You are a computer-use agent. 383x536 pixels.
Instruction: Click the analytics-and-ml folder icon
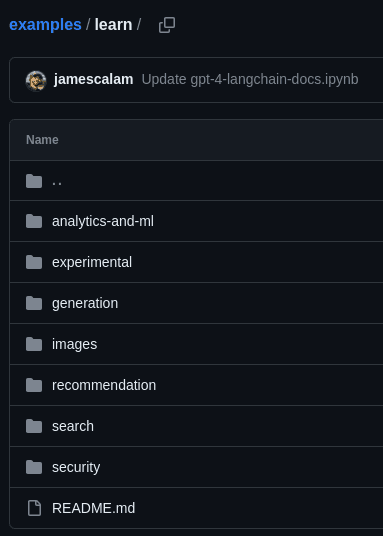coord(34,221)
